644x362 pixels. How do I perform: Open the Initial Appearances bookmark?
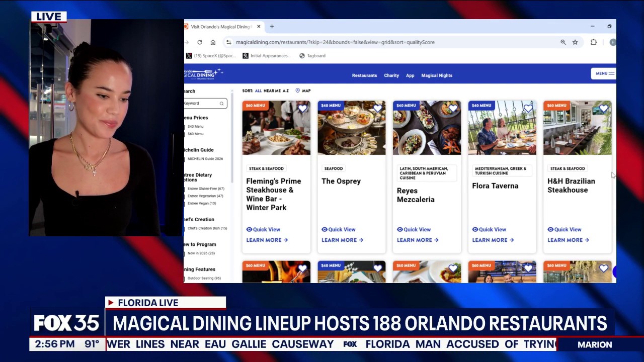click(267, 56)
